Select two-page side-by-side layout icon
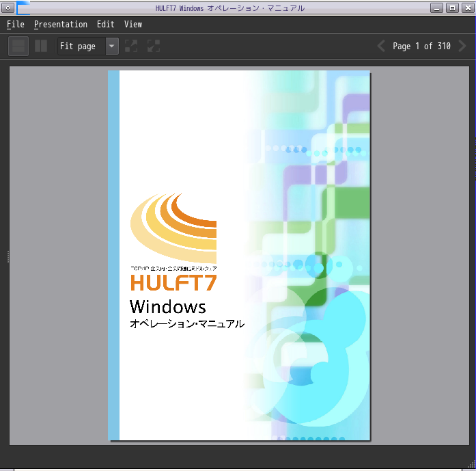The height and width of the screenshot is (471, 476). pos(41,46)
